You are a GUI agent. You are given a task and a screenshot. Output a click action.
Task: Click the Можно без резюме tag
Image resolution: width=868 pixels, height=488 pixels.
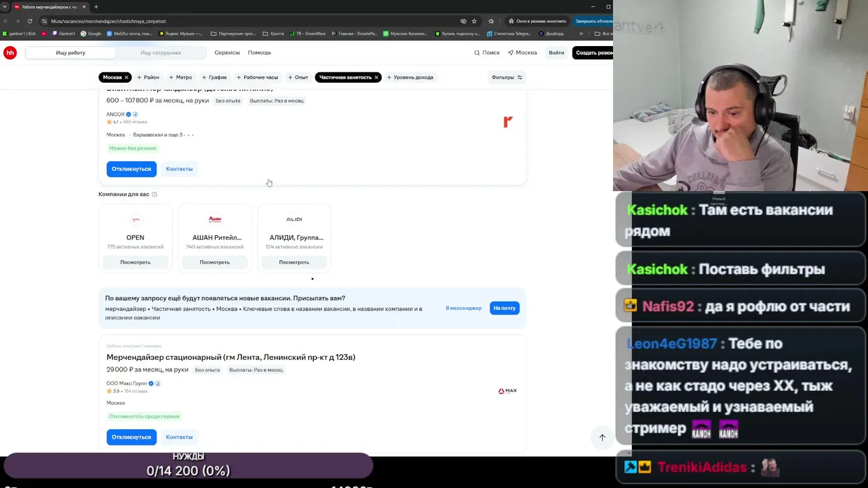133,148
